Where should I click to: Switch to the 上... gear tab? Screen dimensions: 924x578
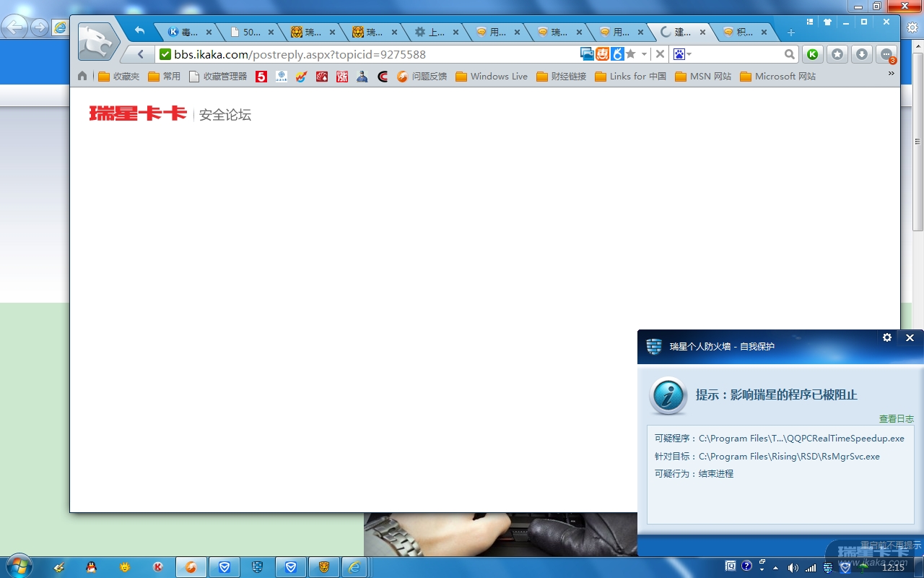[437, 32]
